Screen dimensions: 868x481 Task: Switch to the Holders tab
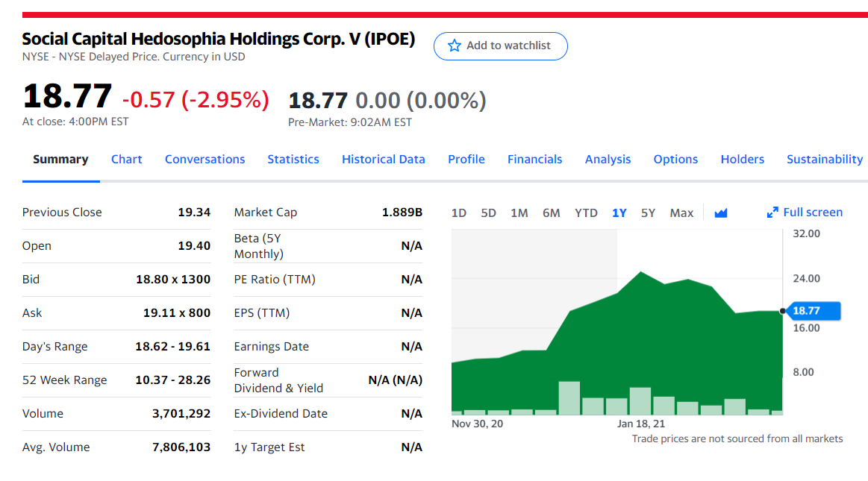point(743,160)
